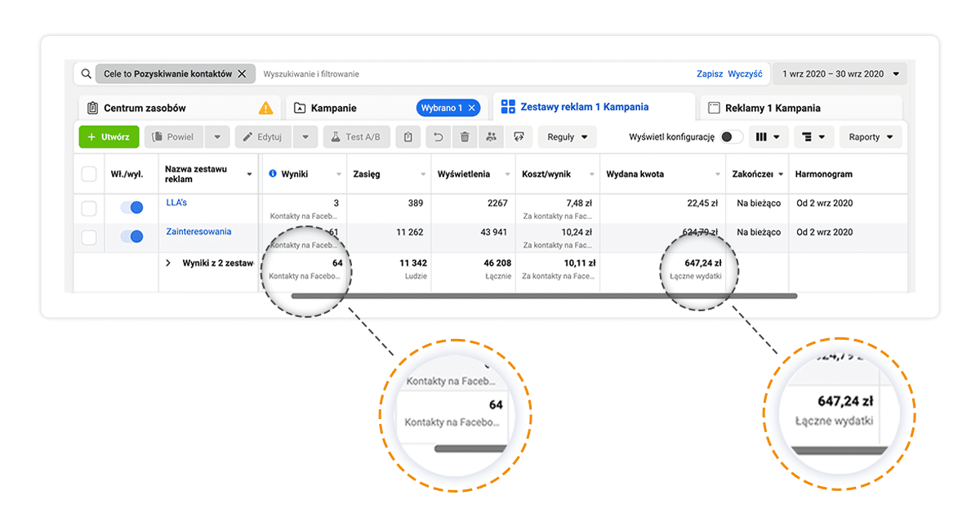This screenshot has height=513, width=980.
Task: Tick the checkbox for the Zainteresowania row
Action: click(89, 238)
